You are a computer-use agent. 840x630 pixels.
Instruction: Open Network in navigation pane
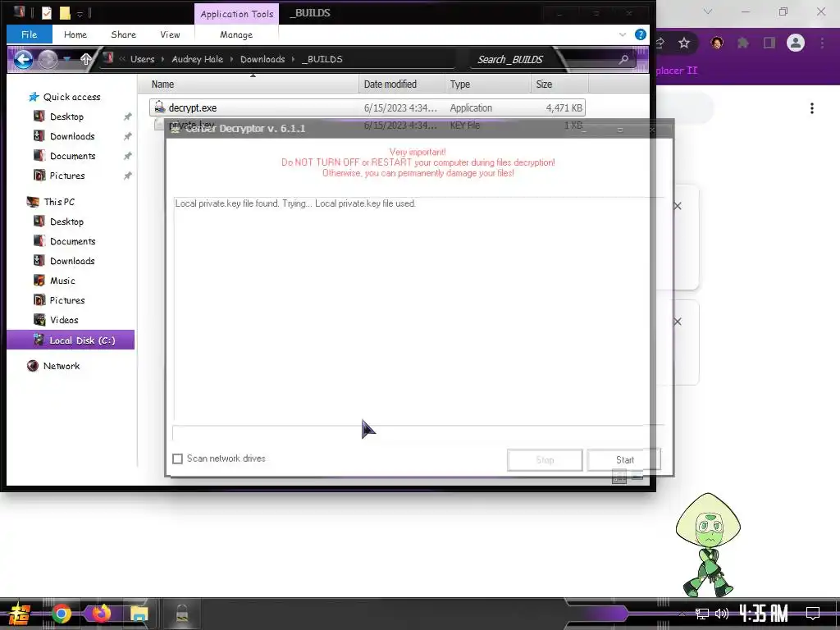tap(62, 366)
